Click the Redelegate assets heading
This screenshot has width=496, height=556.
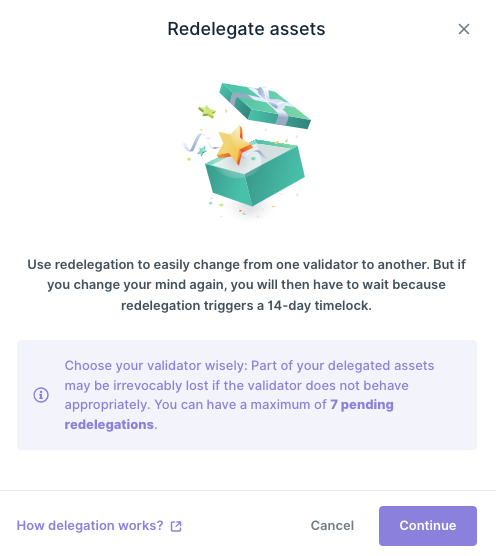point(246,29)
